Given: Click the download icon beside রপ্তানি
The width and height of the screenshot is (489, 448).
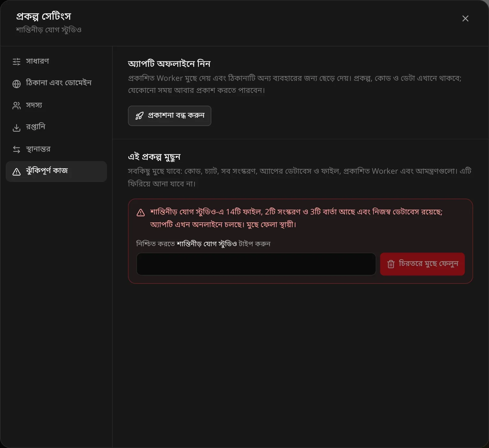Looking at the screenshot, I should point(17,128).
